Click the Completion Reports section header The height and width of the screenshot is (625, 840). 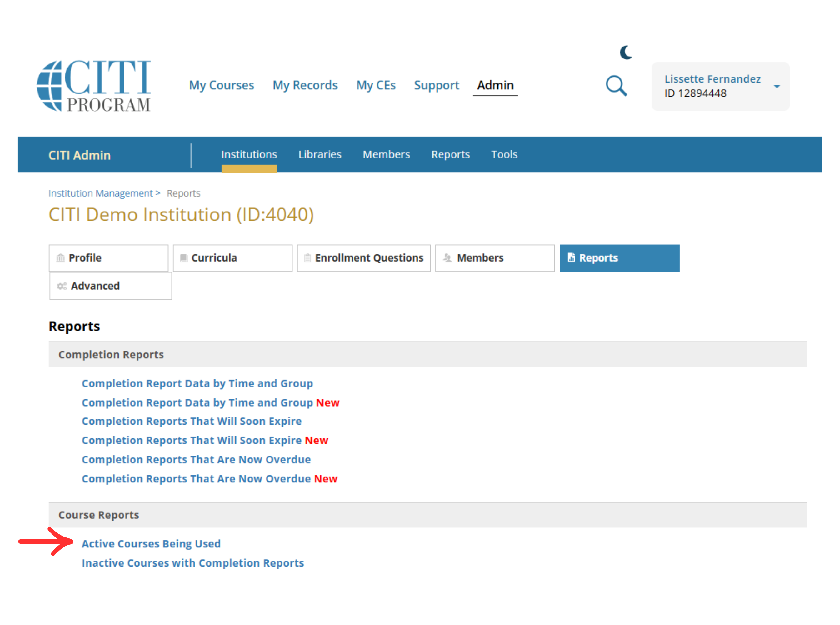pyautogui.click(x=427, y=354)
